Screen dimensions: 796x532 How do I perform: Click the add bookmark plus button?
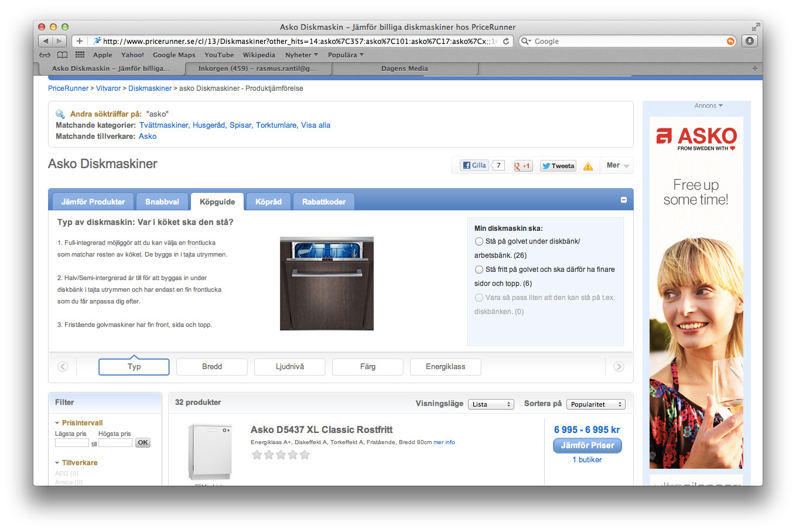tap(79, 41)
